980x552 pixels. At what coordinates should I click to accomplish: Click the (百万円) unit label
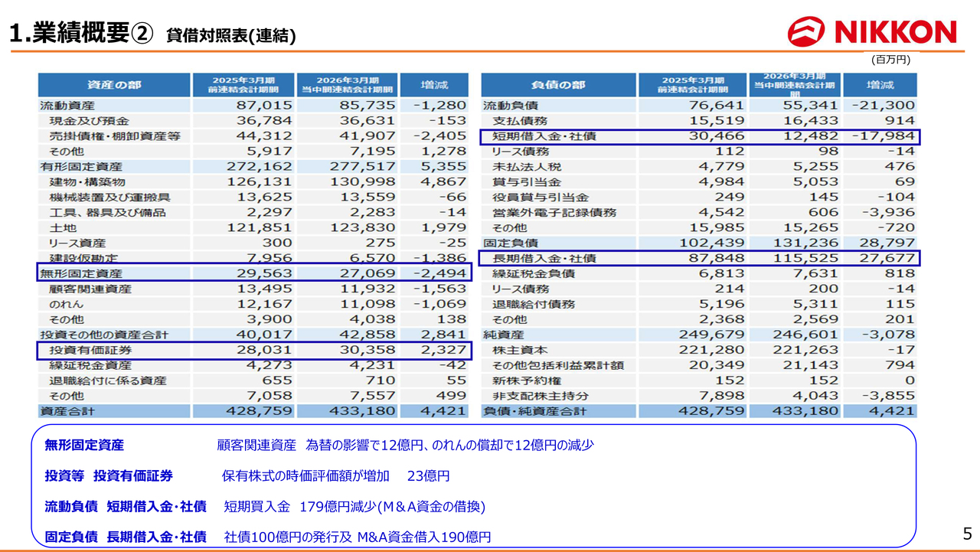[890, 59]
